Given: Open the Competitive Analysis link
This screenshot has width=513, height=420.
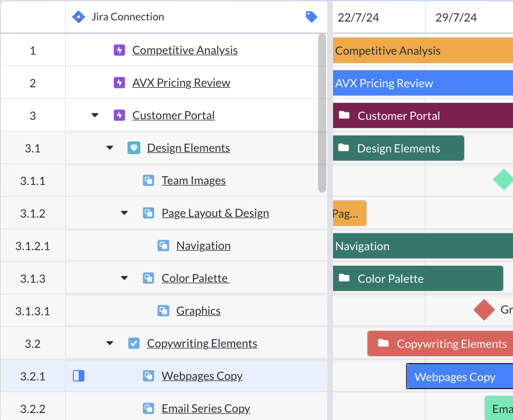Looking at the screenshot, I should tap(185, 51).
